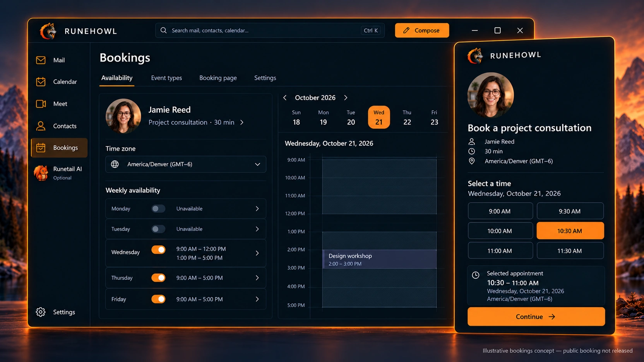Expand Friday hours chevron
Viewport: 644px width, 362px height.
257,299
